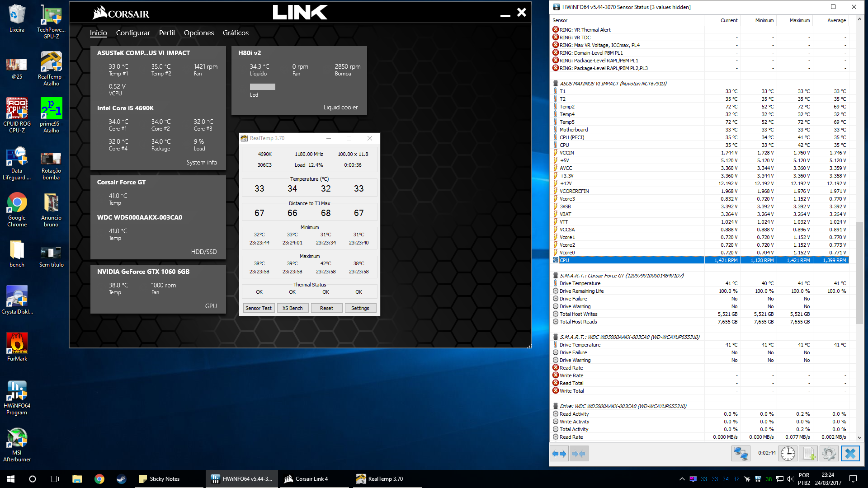Viewport: 868px width, 488px height.
Task: Click Sensor Test button in RealTemp
Action: (259, 308)
